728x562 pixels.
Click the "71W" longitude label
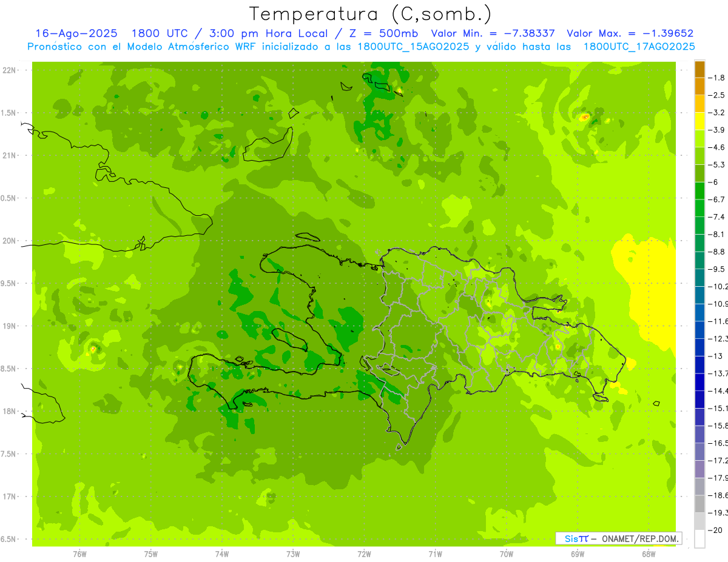(435, 554)
